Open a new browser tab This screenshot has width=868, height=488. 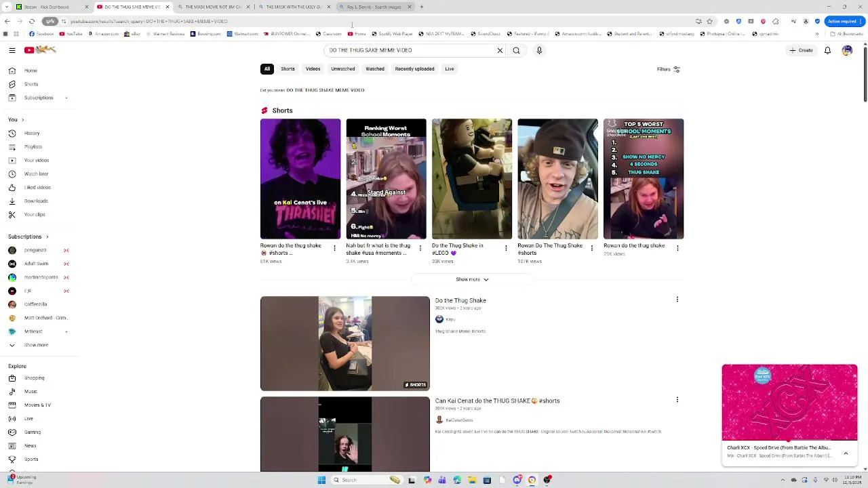pyautogui.click(x=421, y=7)
